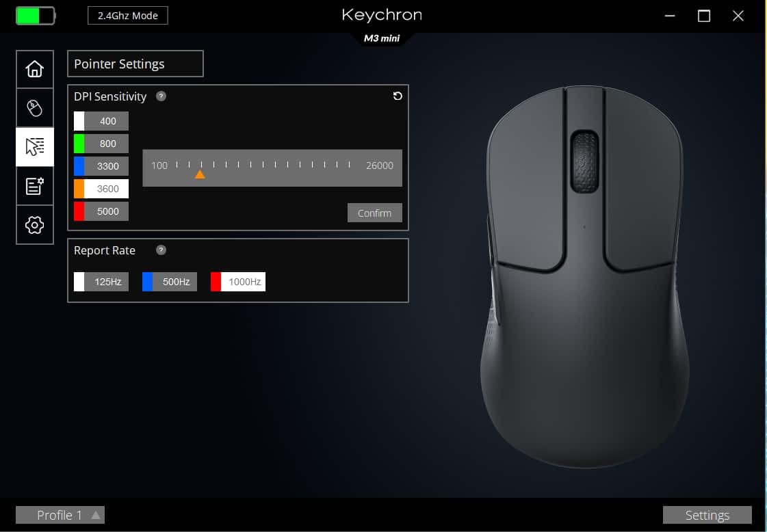Open the mouse button settings icon

(35, 108)
